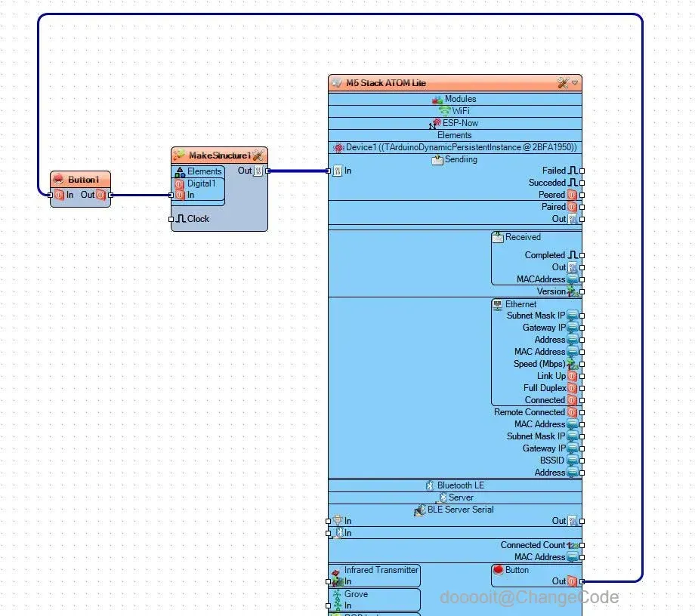This screenshot has height=616, width=695.
Task: Select the Infrared Transmitter In pin
Action: [329, 582]
